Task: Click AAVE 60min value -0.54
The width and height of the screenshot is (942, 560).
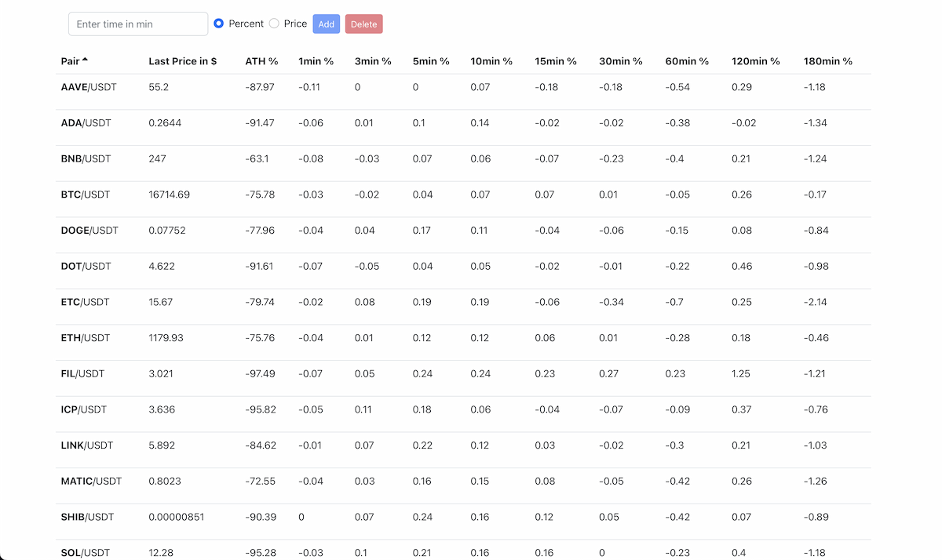Action: click(677, 87)
